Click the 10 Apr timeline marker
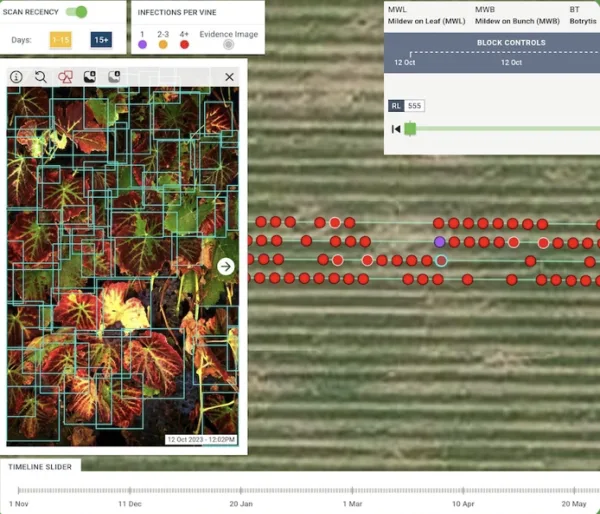The width and height of the screenshot is (600, 514). (463, 504)
